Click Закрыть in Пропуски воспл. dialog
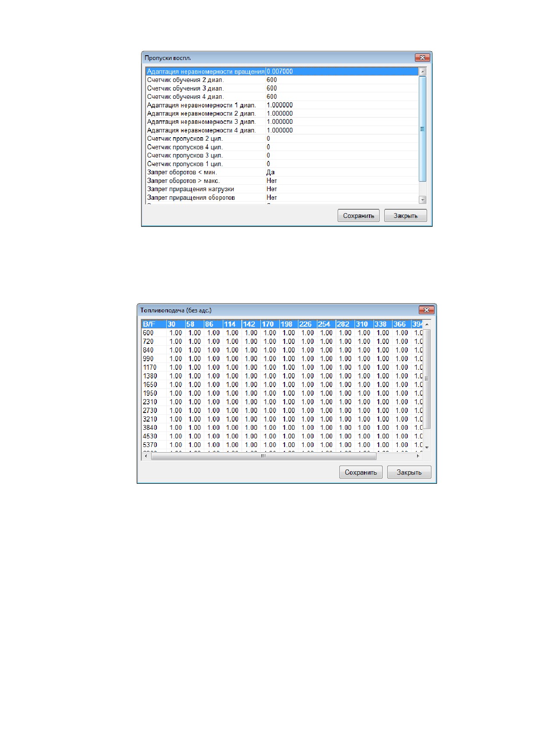 tap(405, 216)
